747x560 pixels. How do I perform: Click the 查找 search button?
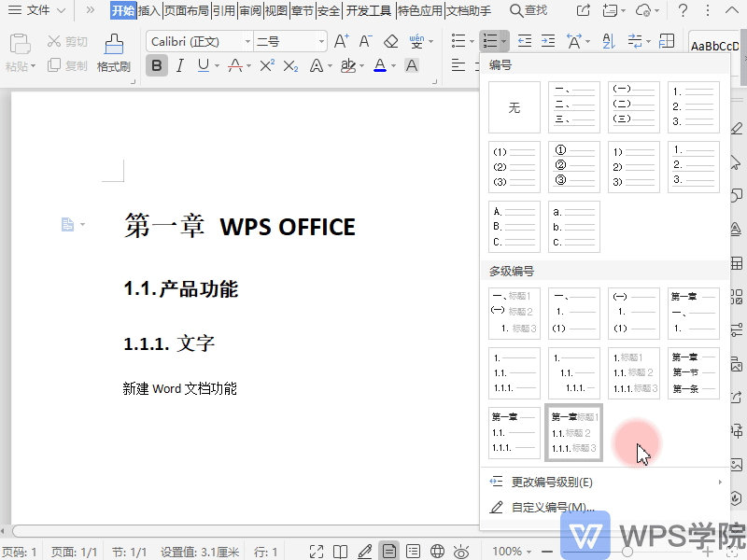[529, 10]
